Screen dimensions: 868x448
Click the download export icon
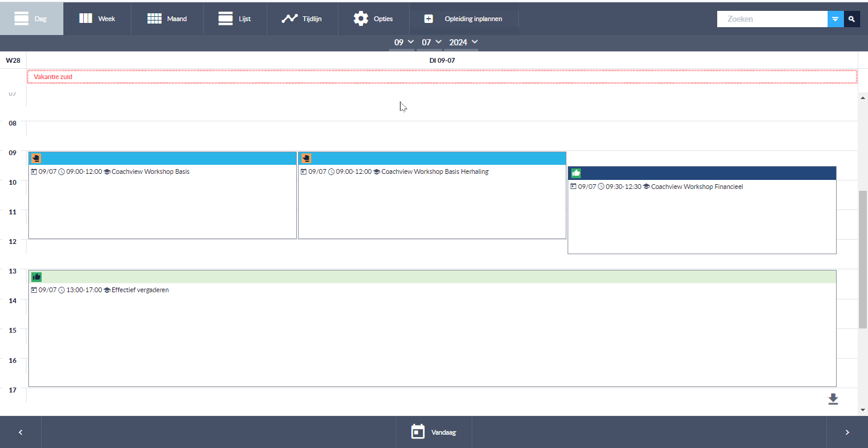[x=833, y=399]
